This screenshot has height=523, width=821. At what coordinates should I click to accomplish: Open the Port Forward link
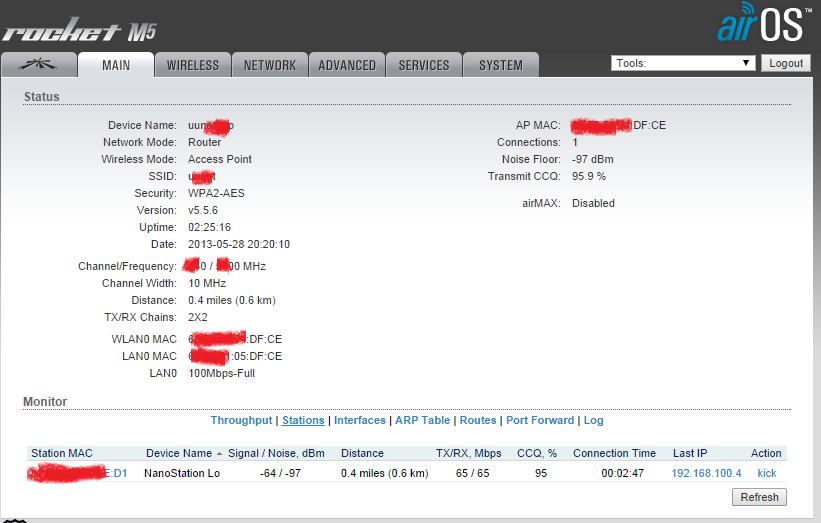(540, 420)
